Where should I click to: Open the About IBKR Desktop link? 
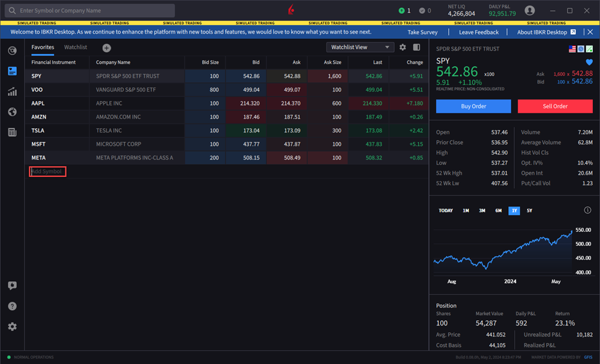(542, 32)
